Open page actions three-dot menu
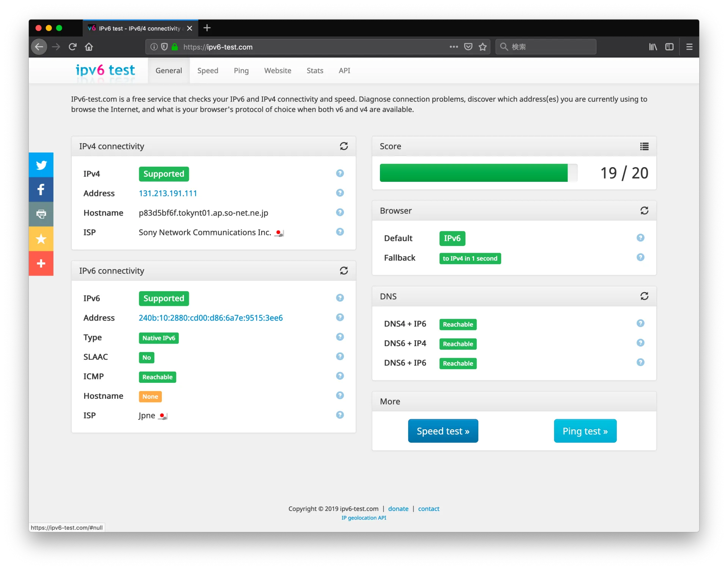The height and width of the screenshot is (570, 728). coord(453,47)
